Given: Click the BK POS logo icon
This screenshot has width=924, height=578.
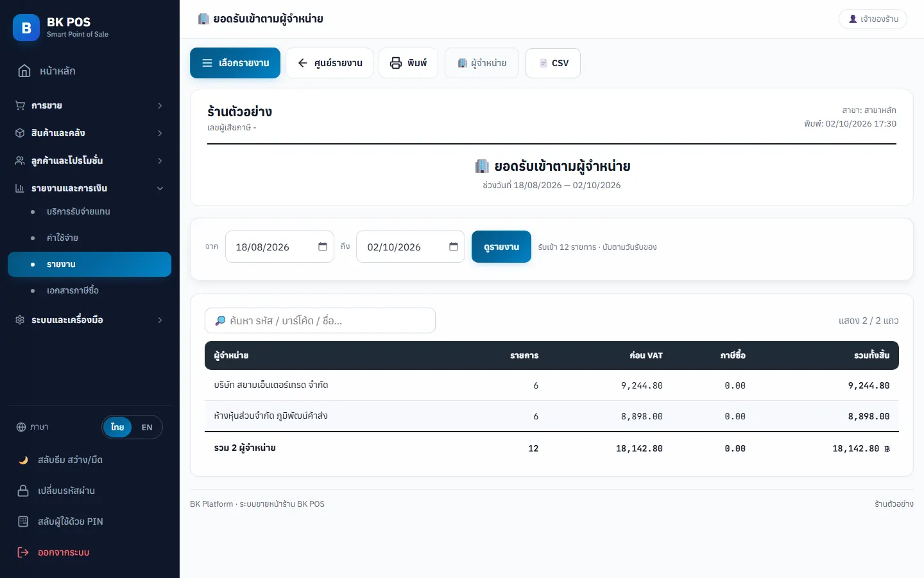Looking at the screenshot, I should [26, 28].
